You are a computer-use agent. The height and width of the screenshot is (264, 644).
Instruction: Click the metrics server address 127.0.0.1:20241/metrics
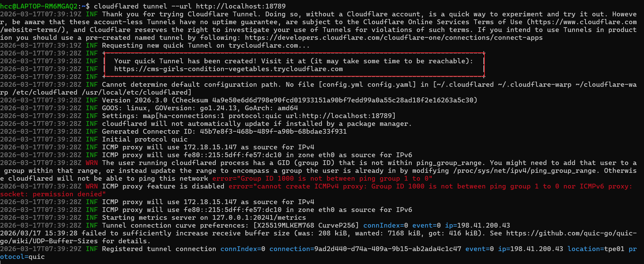259,218
